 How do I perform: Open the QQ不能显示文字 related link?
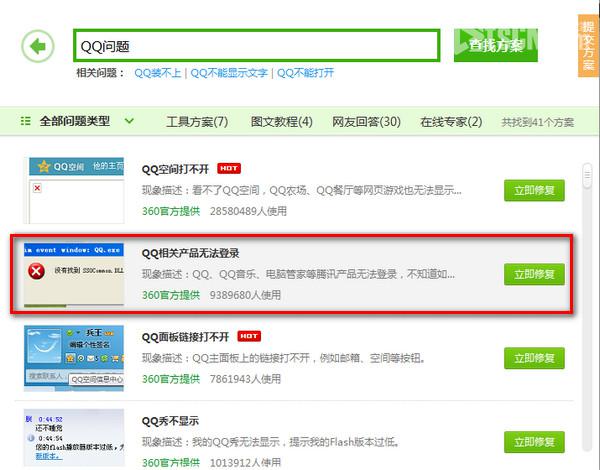229,73
